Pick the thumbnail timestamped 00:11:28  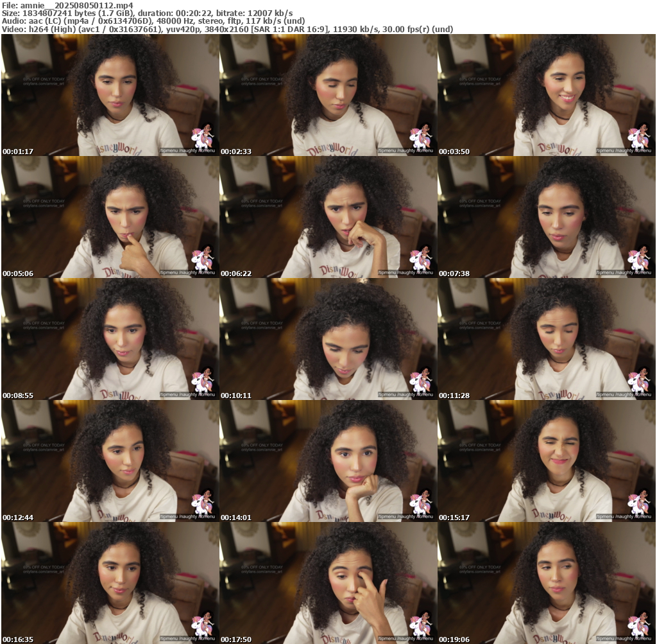(x=547, y=339)
